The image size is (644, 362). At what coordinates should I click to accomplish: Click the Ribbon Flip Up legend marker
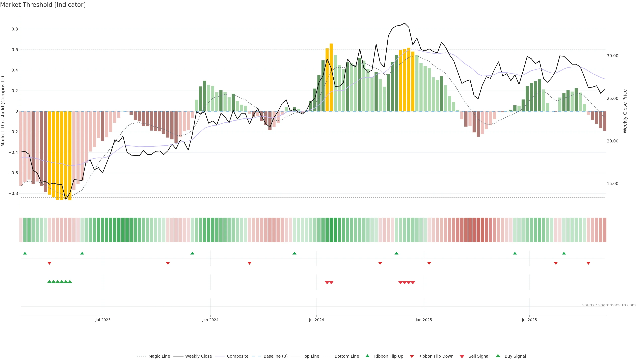pos(367,356)
